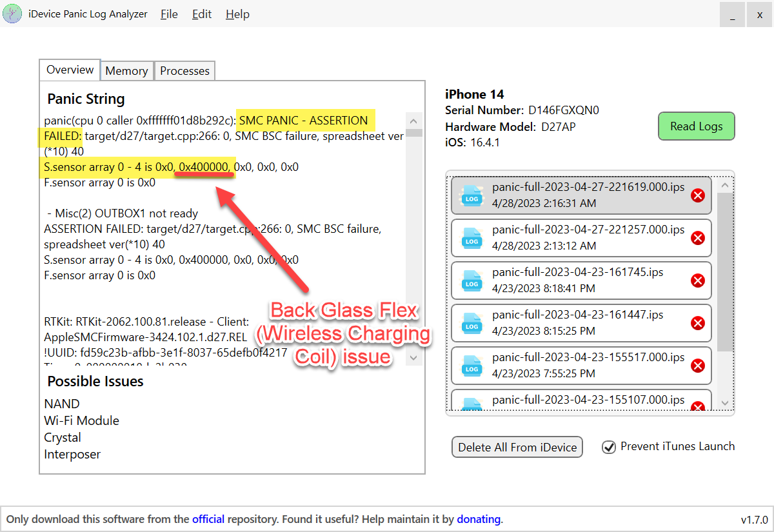Select panic-full-2023-04-23-155517.000.ips file name
Image resolution: width=774 pixels, height=532 pixels.
[588, 357]
